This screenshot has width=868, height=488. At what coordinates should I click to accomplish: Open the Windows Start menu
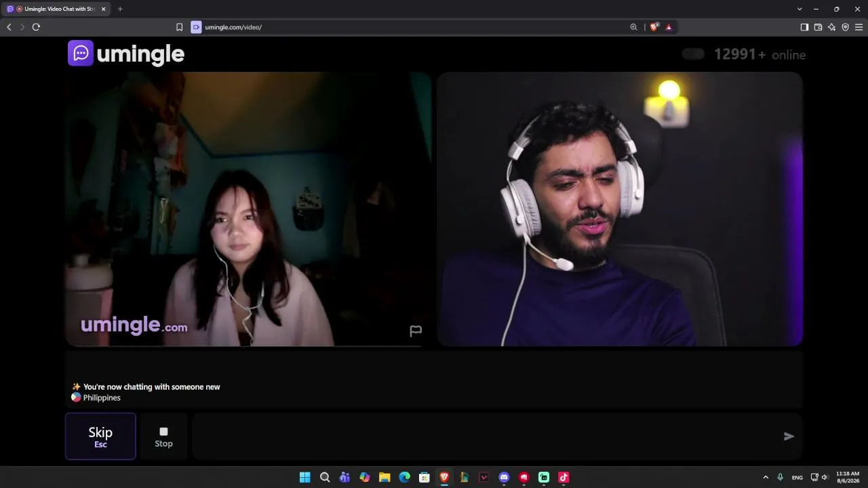305,477
